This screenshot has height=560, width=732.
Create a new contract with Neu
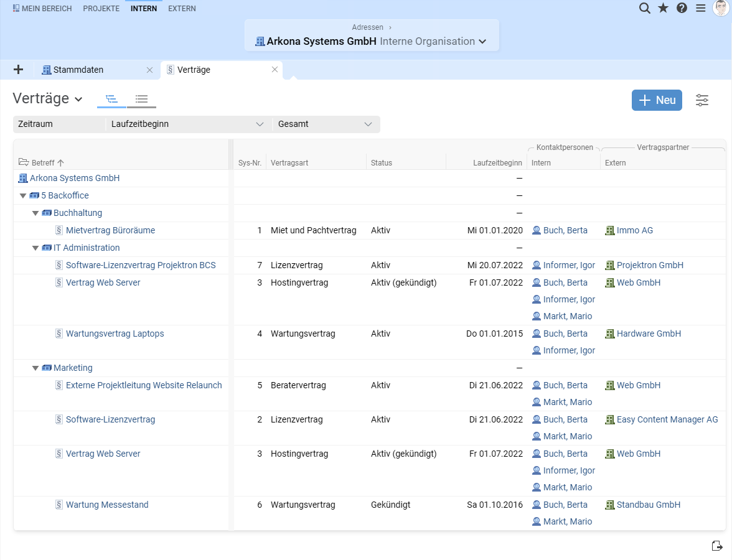657,100
